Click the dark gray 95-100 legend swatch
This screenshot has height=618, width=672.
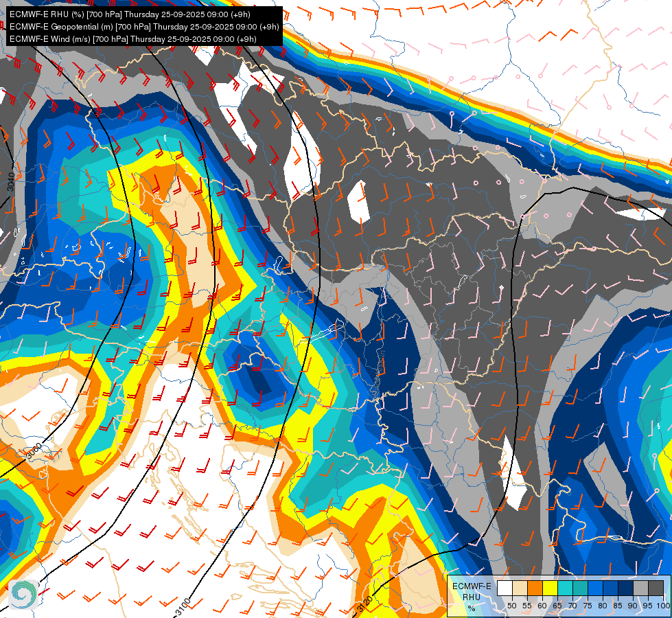pos(656,588)
